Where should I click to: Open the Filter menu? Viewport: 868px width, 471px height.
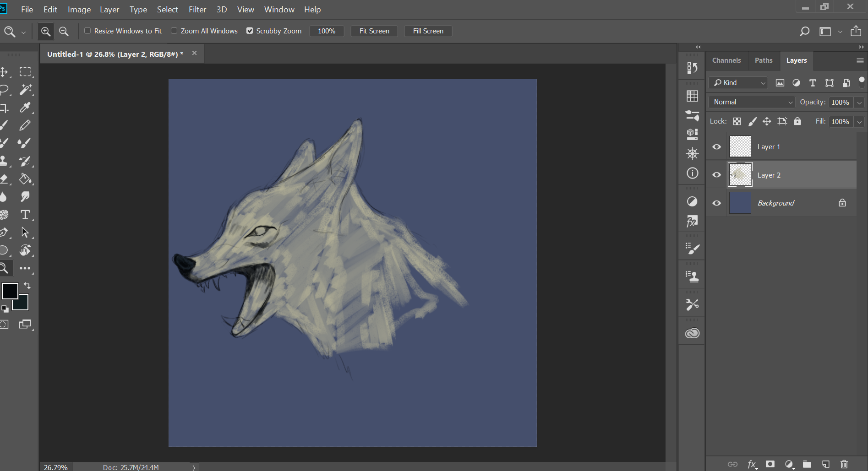(197, 10)
